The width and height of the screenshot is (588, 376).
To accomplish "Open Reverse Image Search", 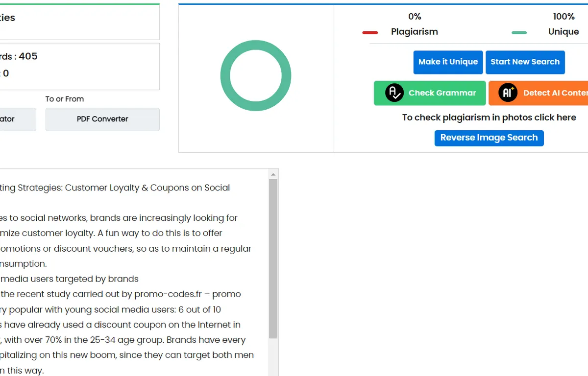I will click(489, 138).
